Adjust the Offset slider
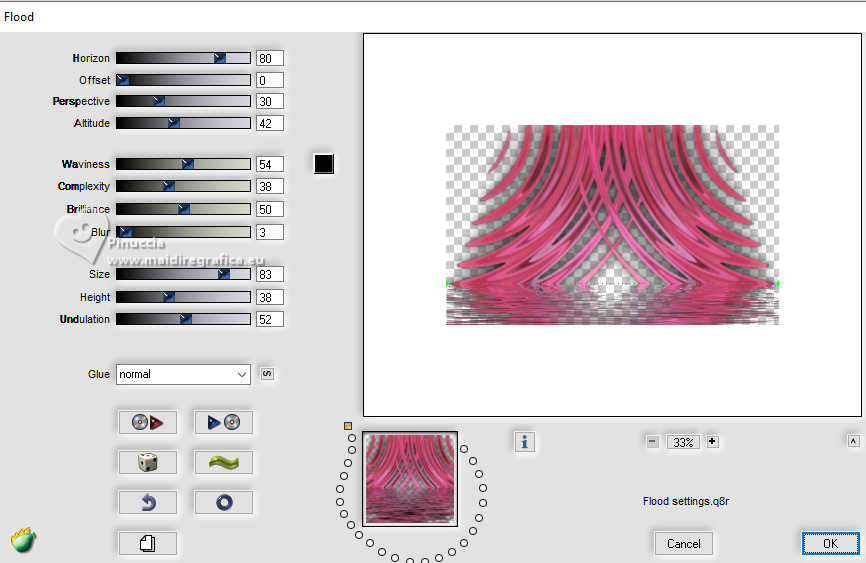 point(183,80)
